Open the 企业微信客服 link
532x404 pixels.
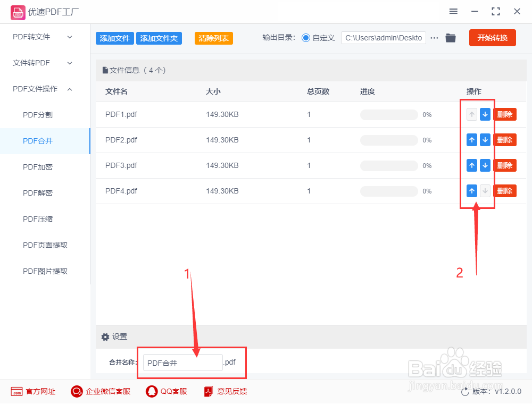[108, 391]
